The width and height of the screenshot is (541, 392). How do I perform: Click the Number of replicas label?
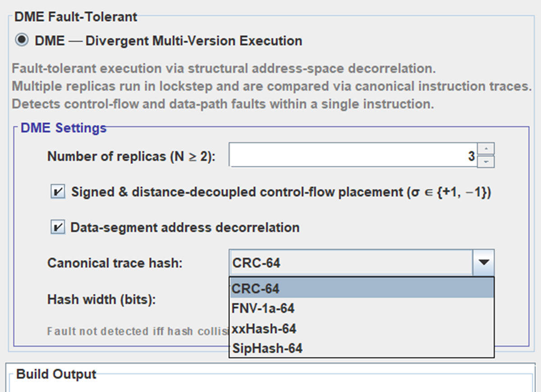[131, 156]
